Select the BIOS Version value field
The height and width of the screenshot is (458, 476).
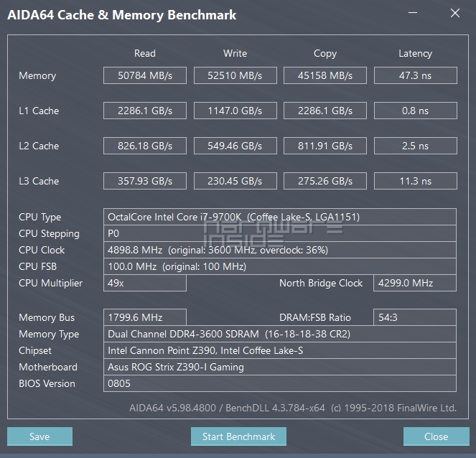(x=280, y=383)
